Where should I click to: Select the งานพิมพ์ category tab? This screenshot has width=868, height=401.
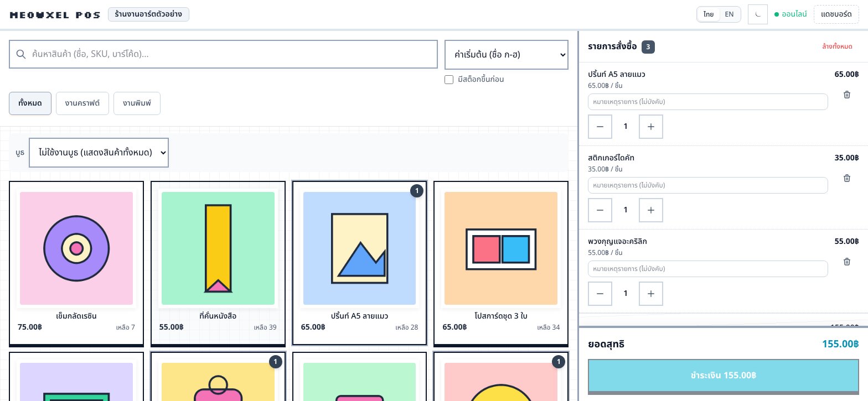(137, 103)
